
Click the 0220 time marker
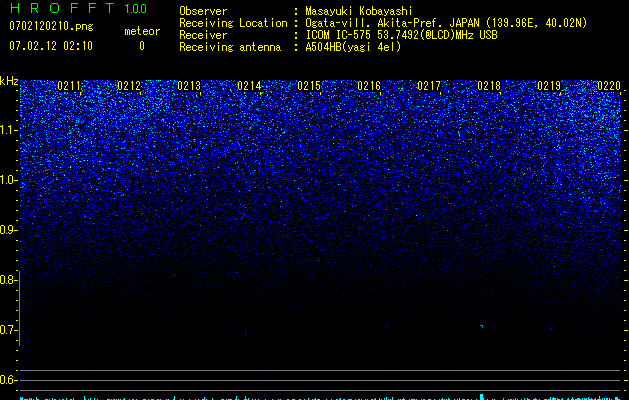pos(609,86)
